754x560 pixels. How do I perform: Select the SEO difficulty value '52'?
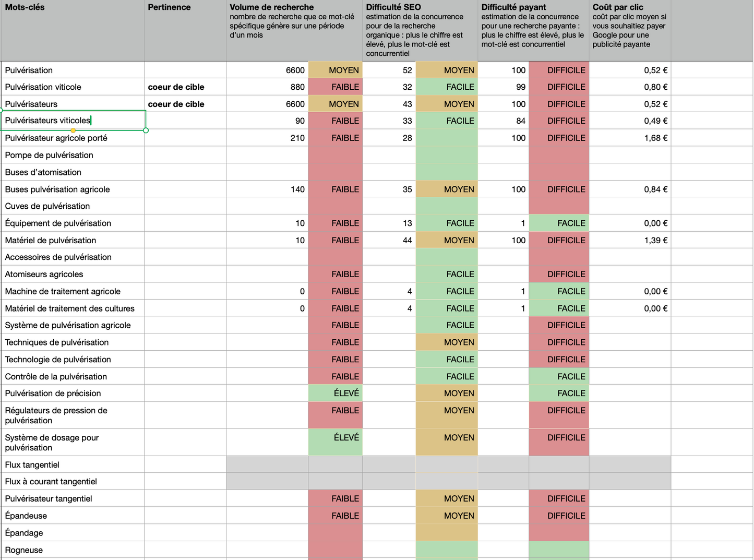coord(389,70)
